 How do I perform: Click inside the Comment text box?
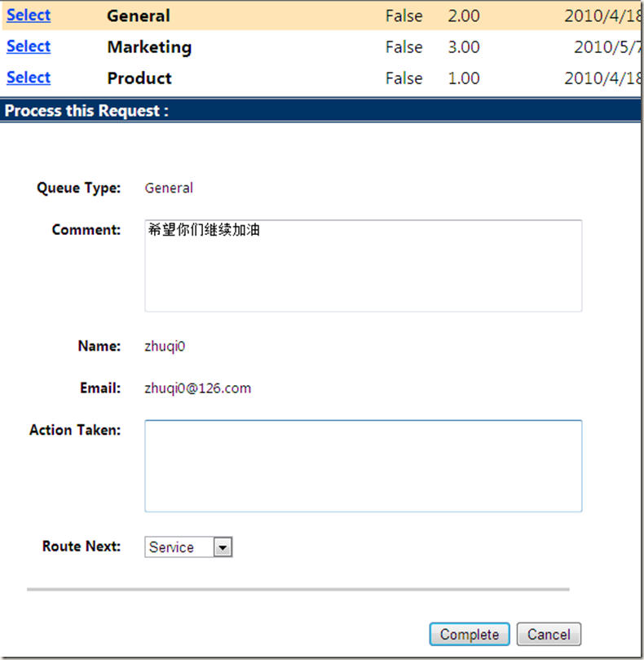click(364, 266)
